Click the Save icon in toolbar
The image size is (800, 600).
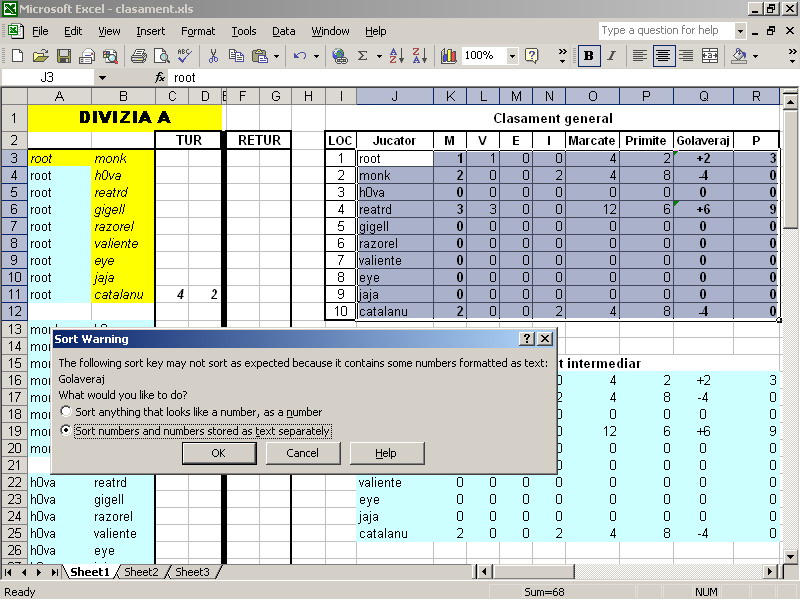[x=64, y=56]
